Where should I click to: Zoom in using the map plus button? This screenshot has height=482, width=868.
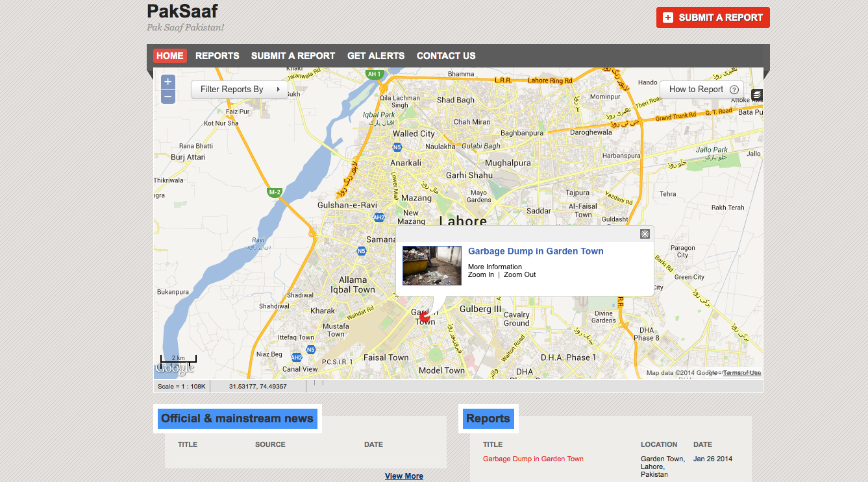point(168,82)
